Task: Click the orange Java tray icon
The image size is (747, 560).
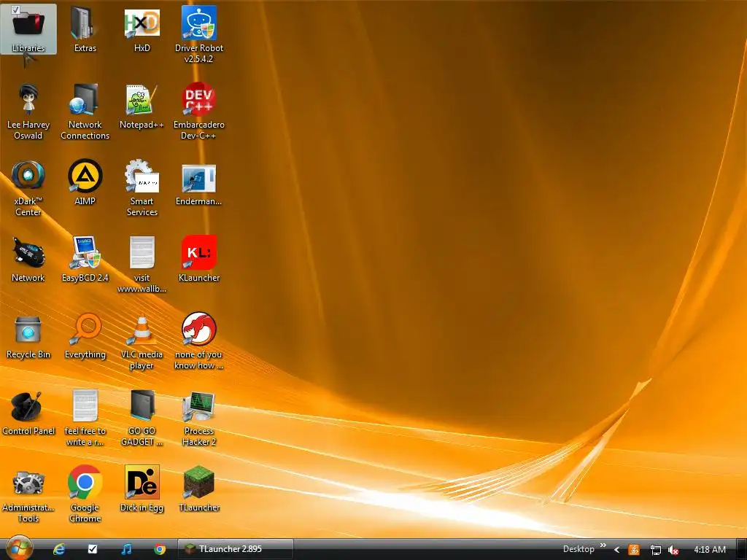Action: click(634, 550)
